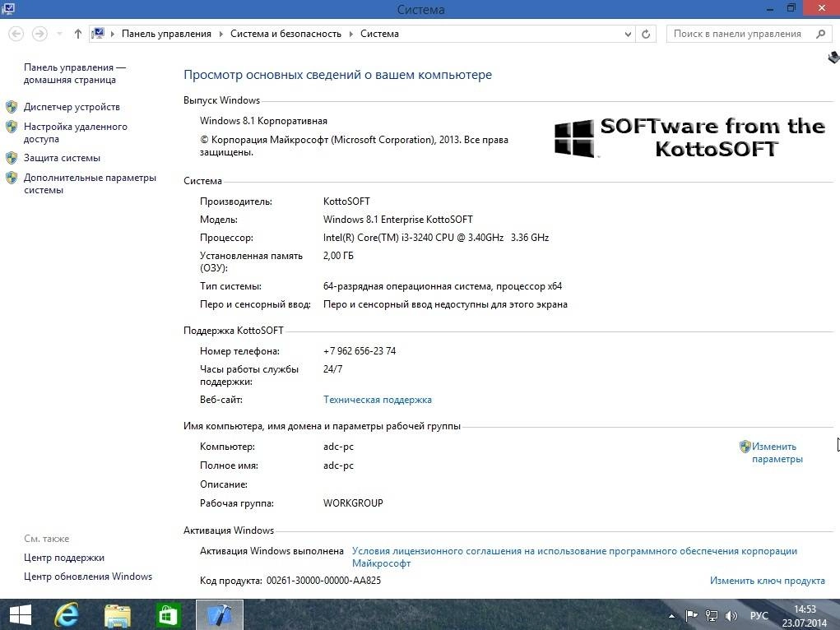This screenshot has width=840, height=630.
Task: Open Action Center flag tray icon
Action: point(692,616)
